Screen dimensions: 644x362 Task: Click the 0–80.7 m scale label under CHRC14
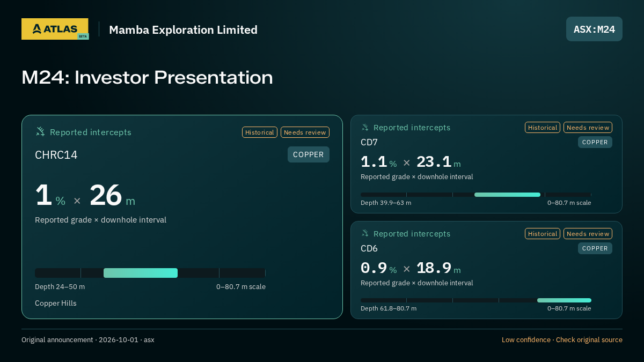(241, 286)
